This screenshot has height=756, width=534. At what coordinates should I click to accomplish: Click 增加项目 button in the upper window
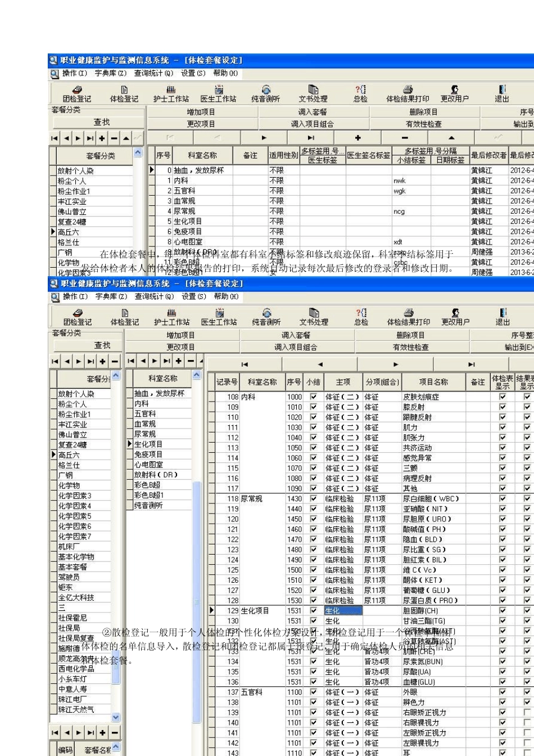(202, 112)
